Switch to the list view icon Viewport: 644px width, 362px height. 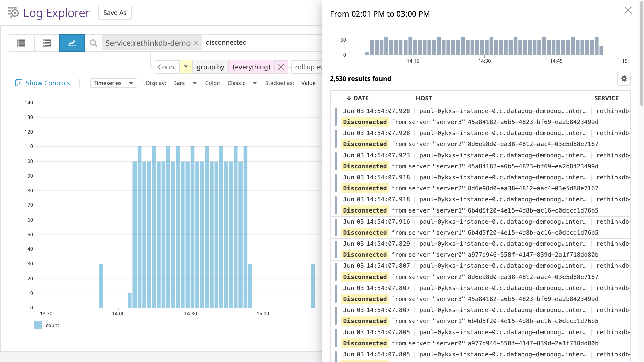21,43
